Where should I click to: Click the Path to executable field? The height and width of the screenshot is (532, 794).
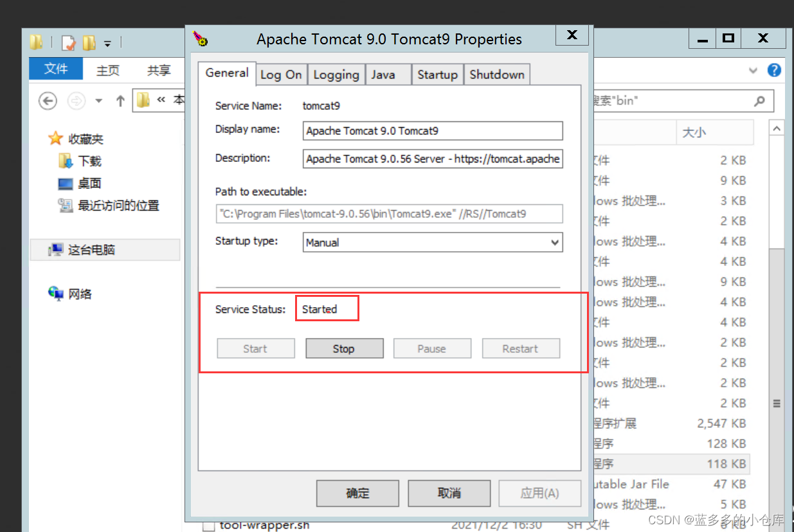[389, 213]
